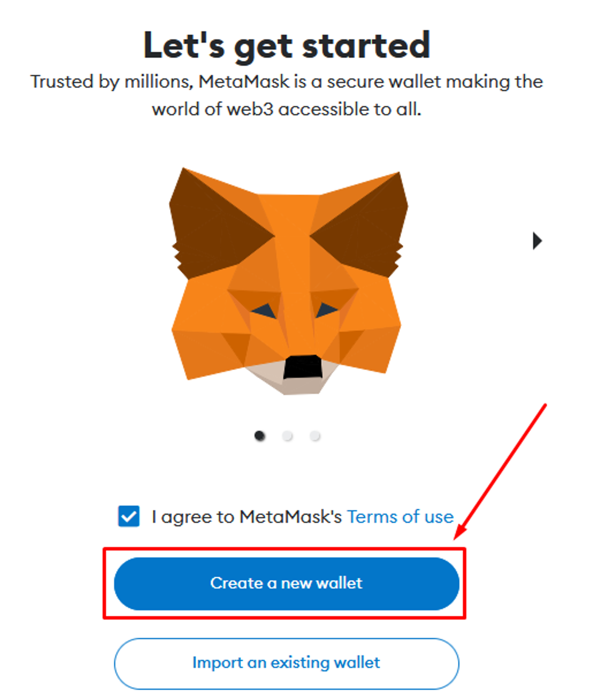602x700 pixels.
Task: Create a new wallet
Action: click(x=287, y=583)
